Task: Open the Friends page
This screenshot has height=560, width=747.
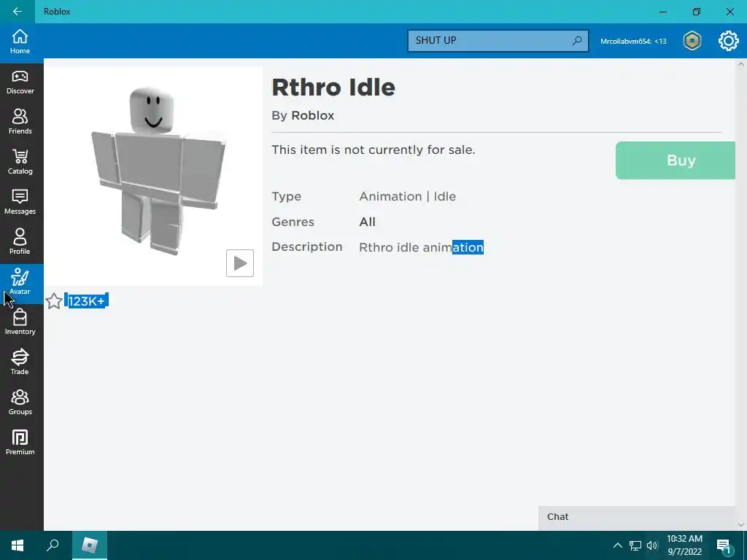Action: coord(20,122)
